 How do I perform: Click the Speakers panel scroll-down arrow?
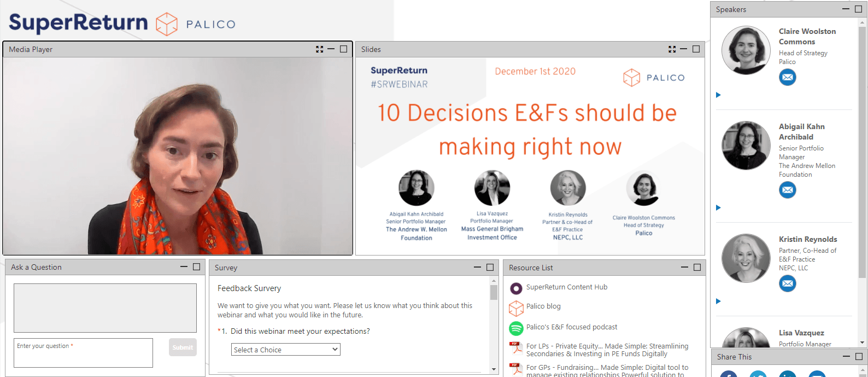point(863,343)
